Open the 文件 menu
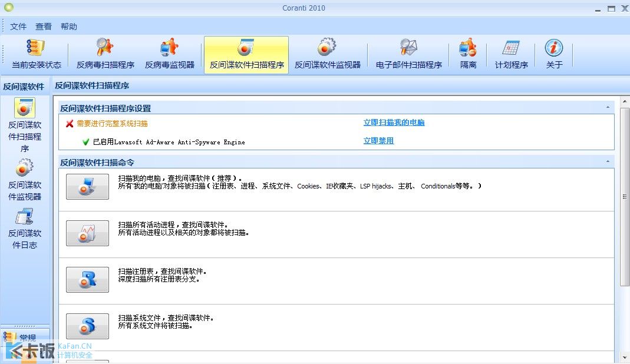Viewport: 630px width, 364px height. pos(18,27)
